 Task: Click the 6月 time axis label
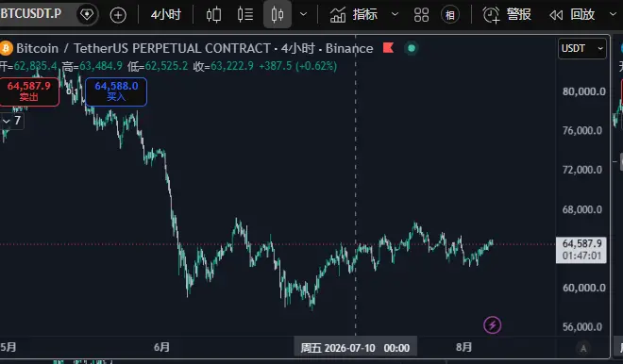(161, 347)
